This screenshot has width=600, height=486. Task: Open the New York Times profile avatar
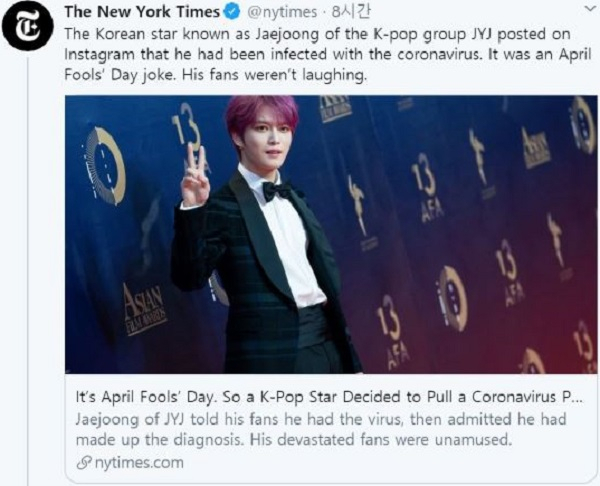click(28, 25)
